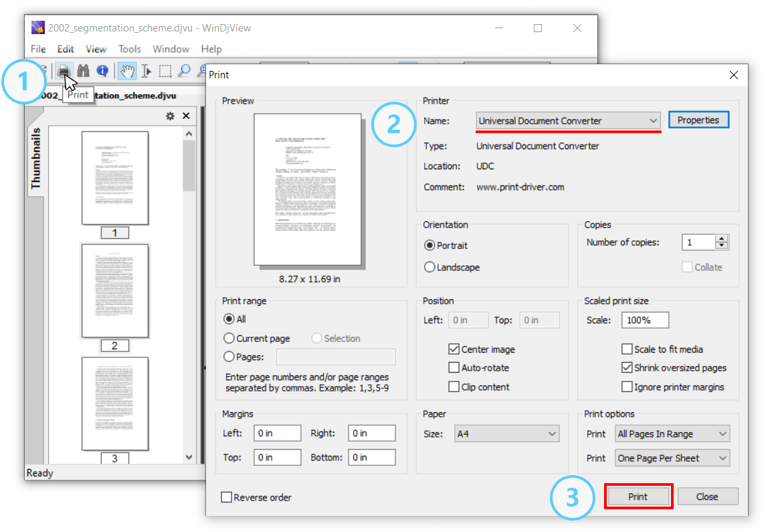Open the Paper Size dropdown

pyautogui.click(x=553, y=433)
